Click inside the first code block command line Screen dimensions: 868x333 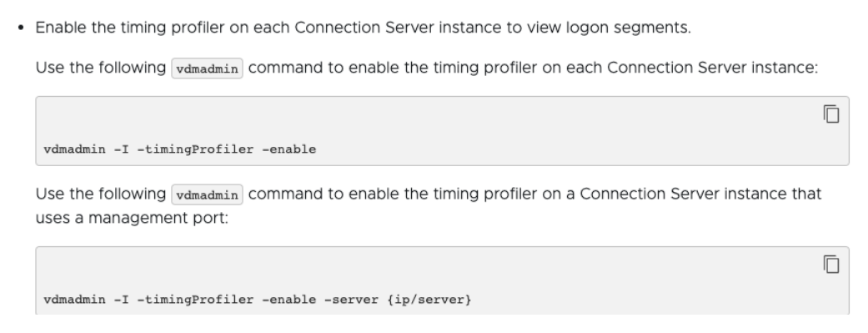click(x=180, y=149)
